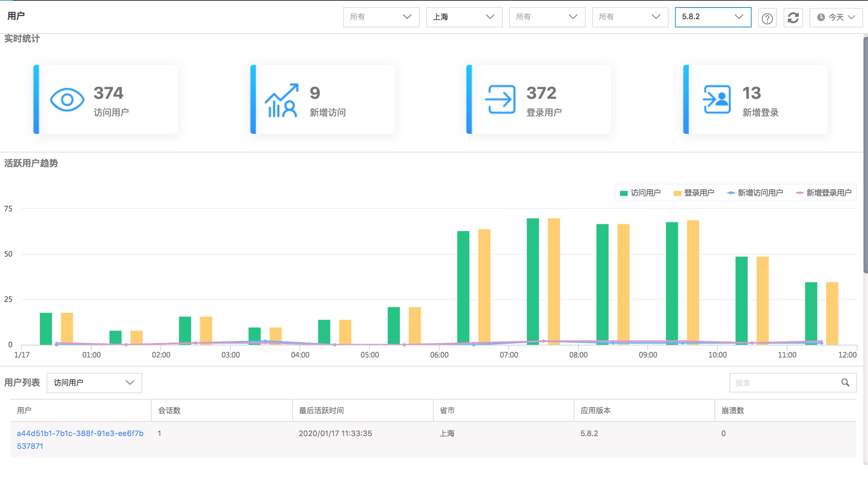The height and width of the screenshot is (477, 868).
Task: Click the yellow 登录用户 bar just after 09:00
Action: tap(693, 282)
